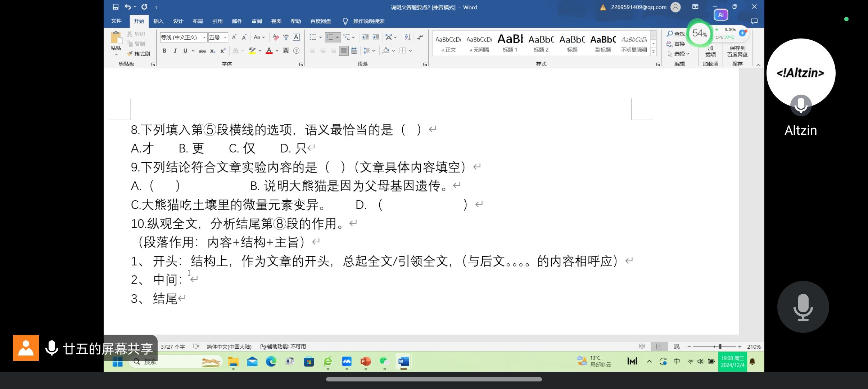
Task: Toggle justified text alignment
Action: point(344,51)
